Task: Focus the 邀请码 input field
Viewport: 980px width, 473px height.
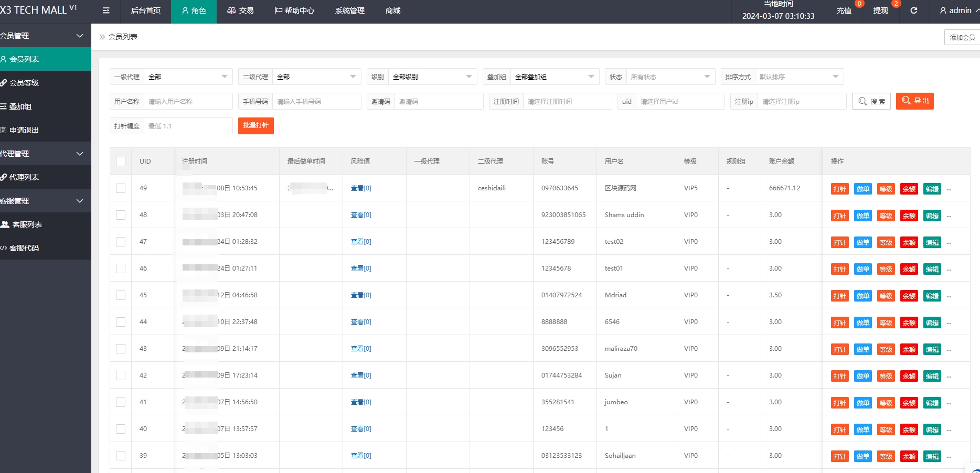Action: (439, 101)
